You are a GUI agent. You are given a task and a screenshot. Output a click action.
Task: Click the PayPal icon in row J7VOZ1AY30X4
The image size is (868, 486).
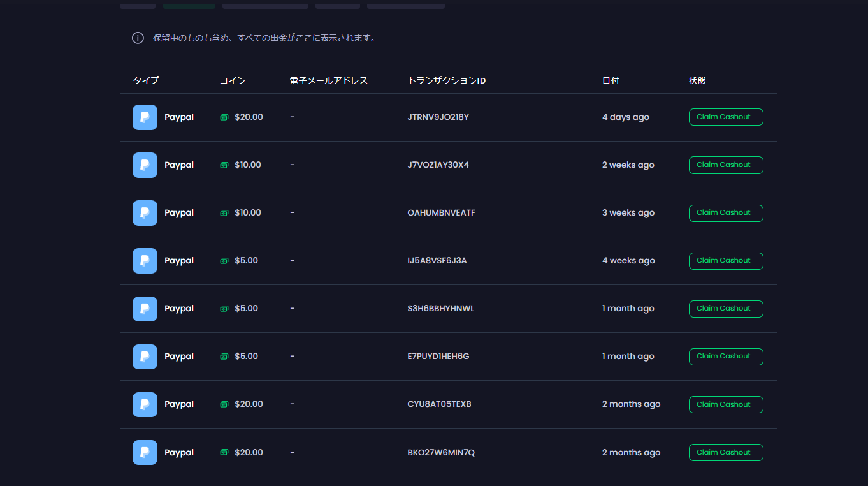click(x=145, y=165)
